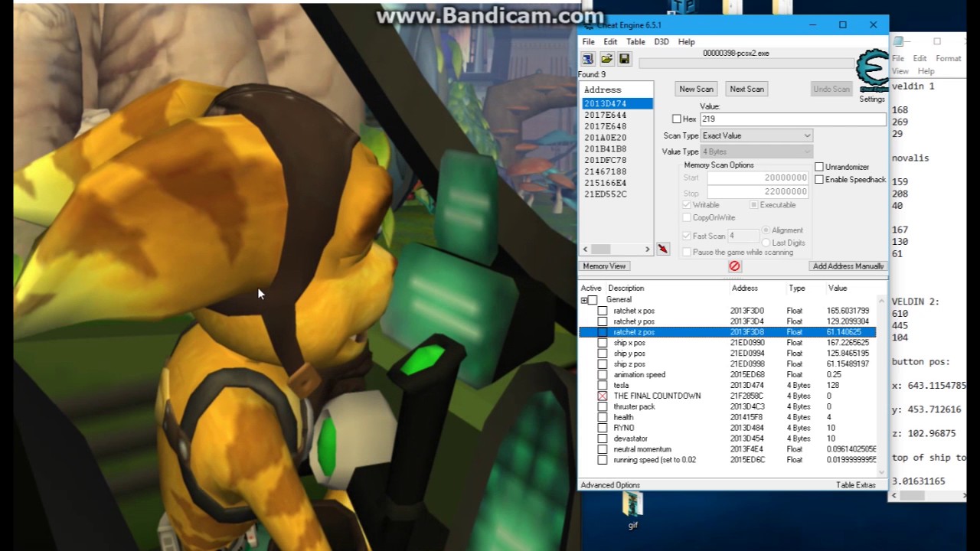The width and height of the screenshot is (980, 551).
Task: Open the Format menu in Notepad
Action: pos(948,58)
